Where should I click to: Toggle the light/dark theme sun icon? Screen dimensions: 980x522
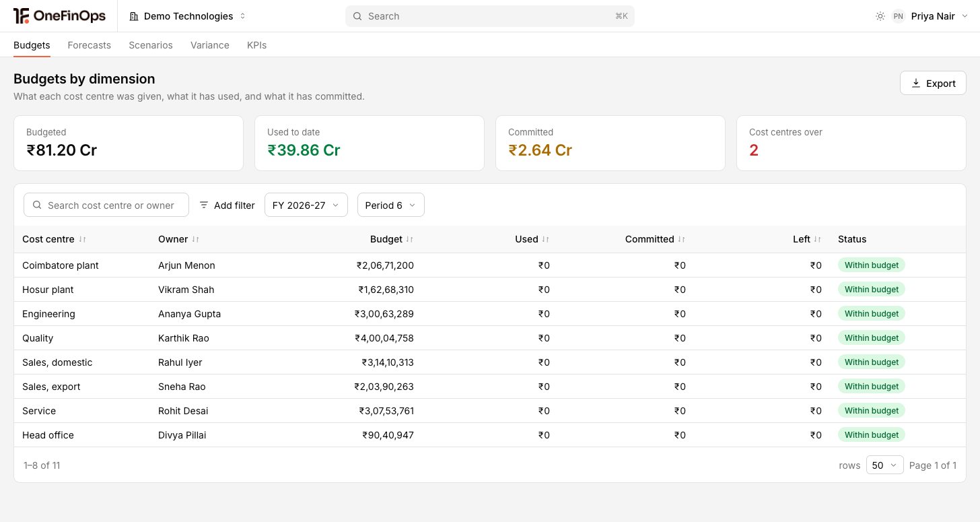pyautogui.click(x=880, y=16)
